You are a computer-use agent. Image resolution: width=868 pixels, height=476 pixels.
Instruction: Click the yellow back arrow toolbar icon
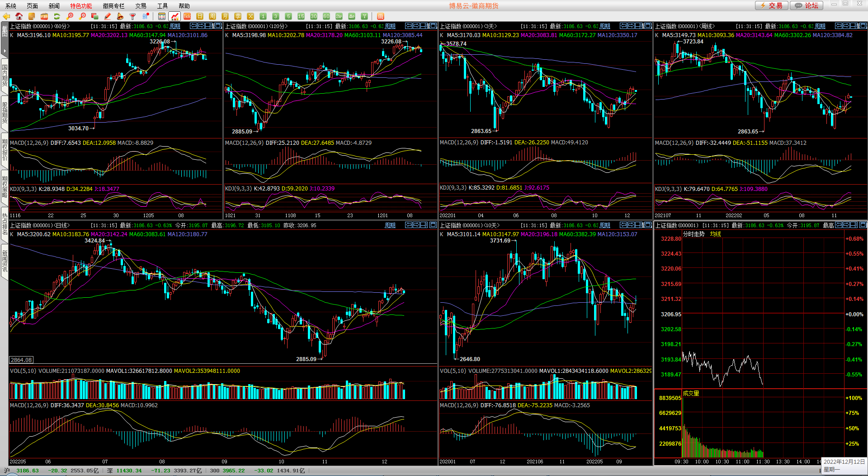(6, 16)
